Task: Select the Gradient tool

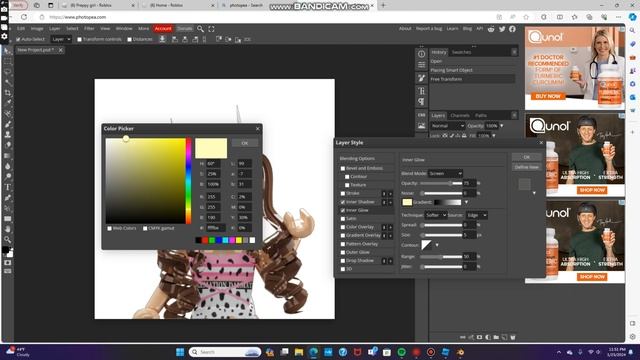Action: coord(8,156)
